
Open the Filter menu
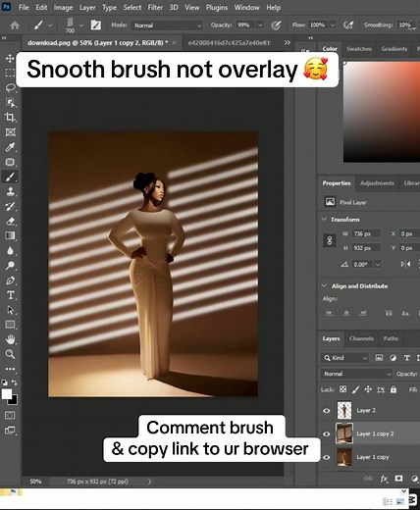155,7
